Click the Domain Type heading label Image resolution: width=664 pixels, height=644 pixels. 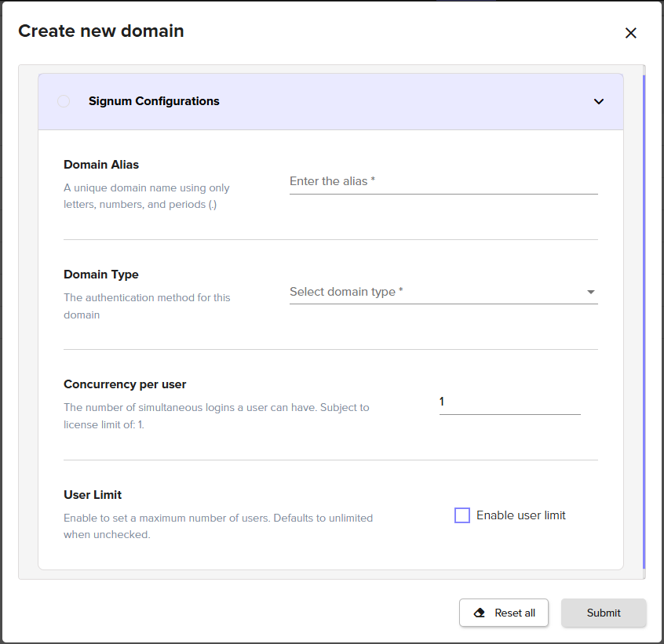[101, 275]
